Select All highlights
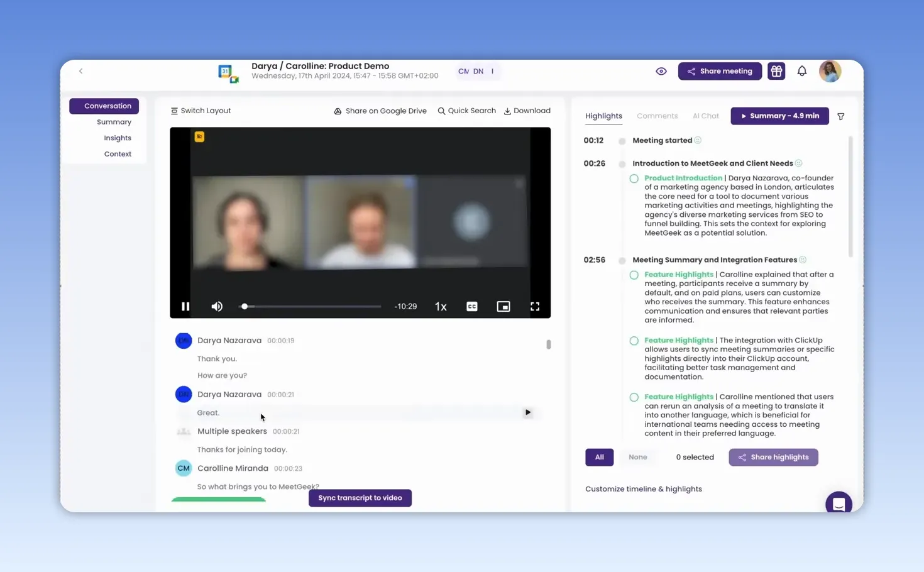Screen dimensions: 924x572 point(599,457)
